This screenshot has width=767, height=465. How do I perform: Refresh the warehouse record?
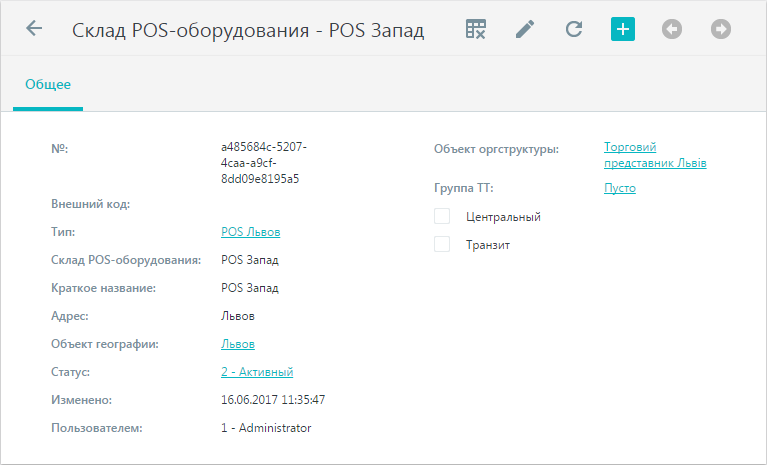pyautogui.click(x=574, y=29)
